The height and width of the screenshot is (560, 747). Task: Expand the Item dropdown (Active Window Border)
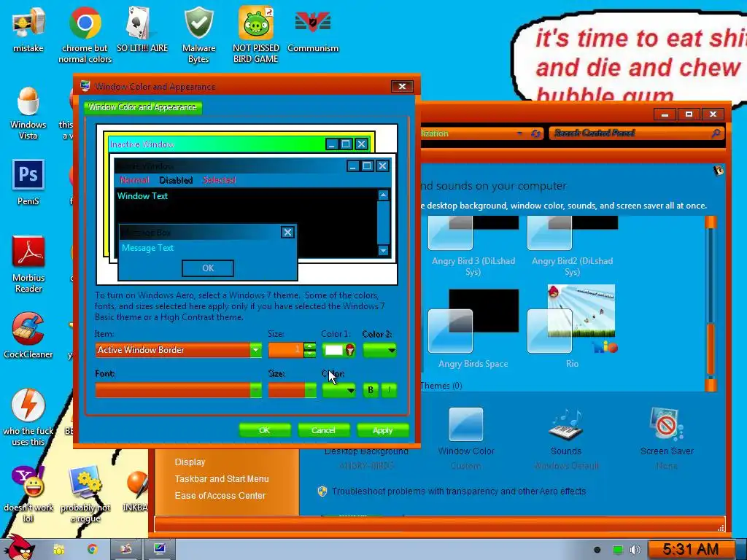pyautogui.click(x=256, y=350)
